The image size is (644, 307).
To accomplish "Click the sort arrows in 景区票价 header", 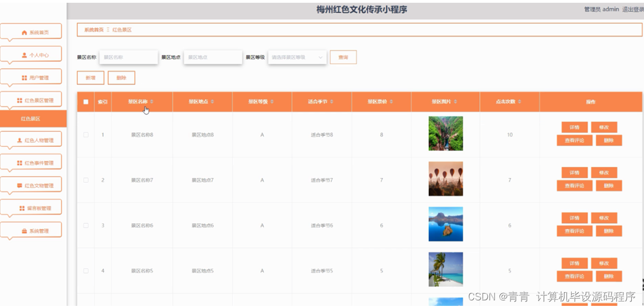I will click(391, 102).
